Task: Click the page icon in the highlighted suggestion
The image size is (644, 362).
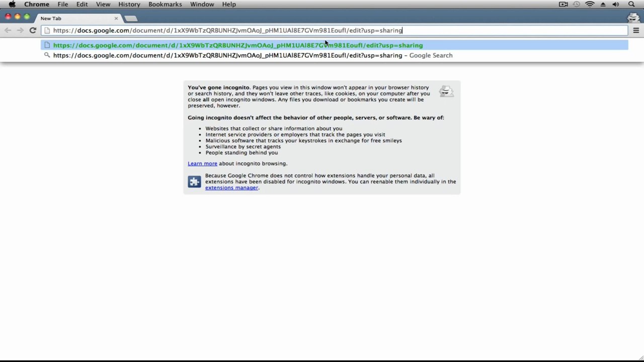Action: 47,45
